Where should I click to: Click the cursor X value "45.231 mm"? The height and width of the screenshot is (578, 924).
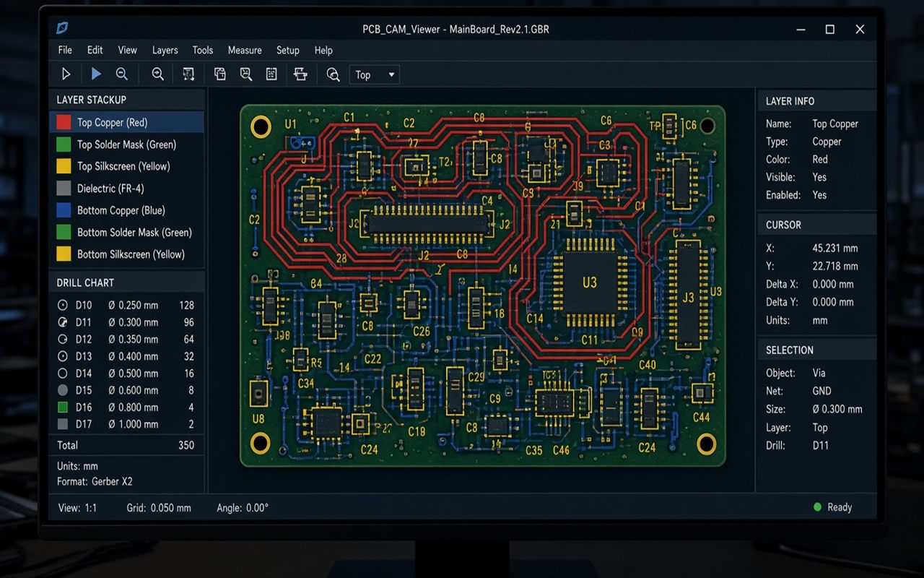pos(835,248)
